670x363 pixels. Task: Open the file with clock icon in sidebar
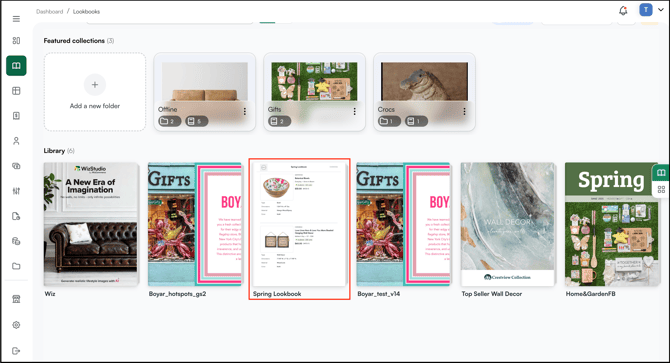(x=16, y=216)
